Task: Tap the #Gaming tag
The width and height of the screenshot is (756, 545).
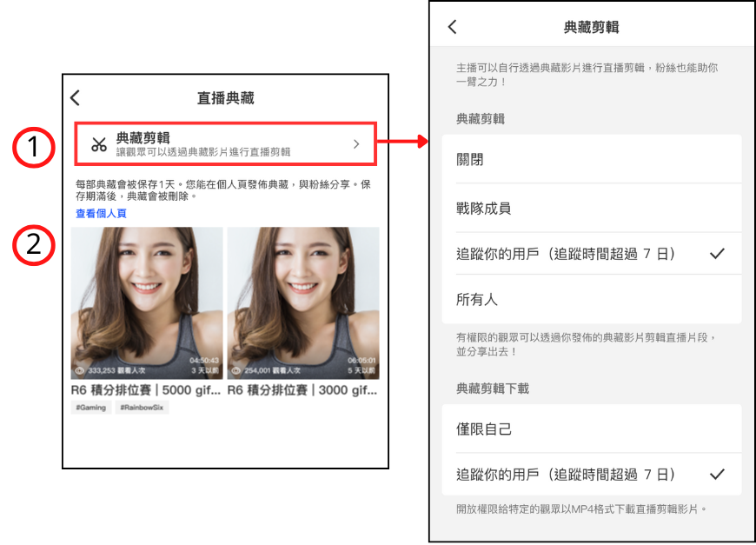Action: [90, 408]
